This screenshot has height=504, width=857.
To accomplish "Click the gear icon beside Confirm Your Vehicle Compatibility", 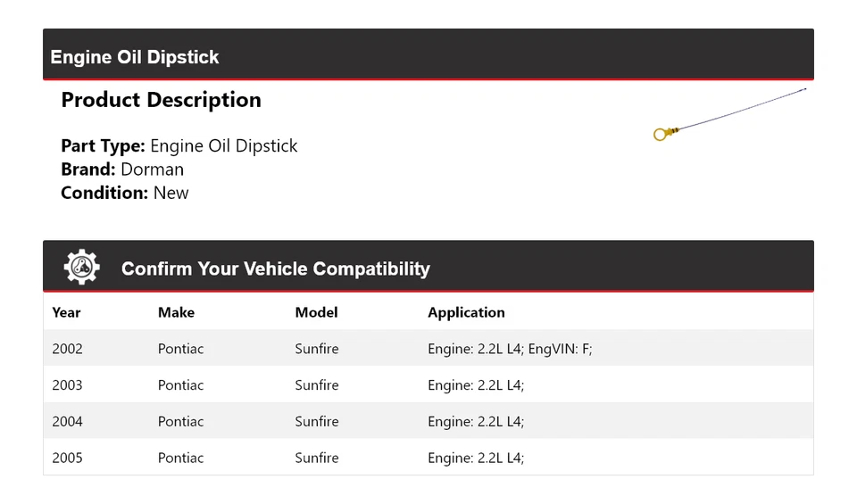I will coord(81,268).
